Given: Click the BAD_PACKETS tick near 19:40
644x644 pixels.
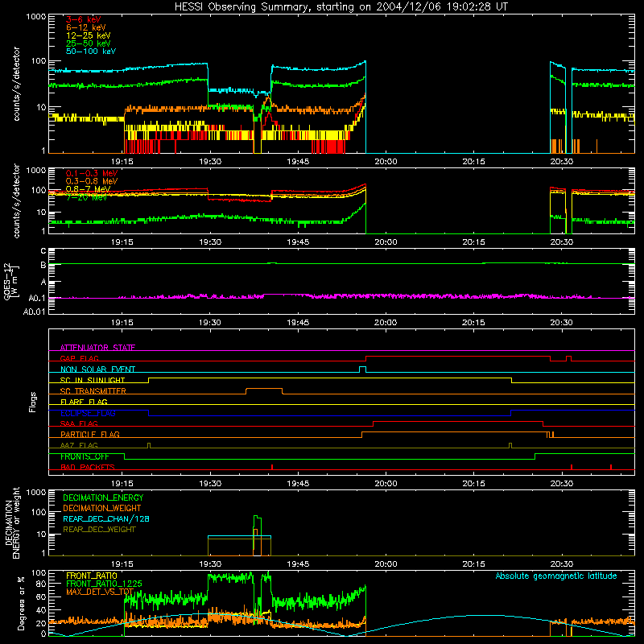Looking at the screenshot, I should click(272, 467).
